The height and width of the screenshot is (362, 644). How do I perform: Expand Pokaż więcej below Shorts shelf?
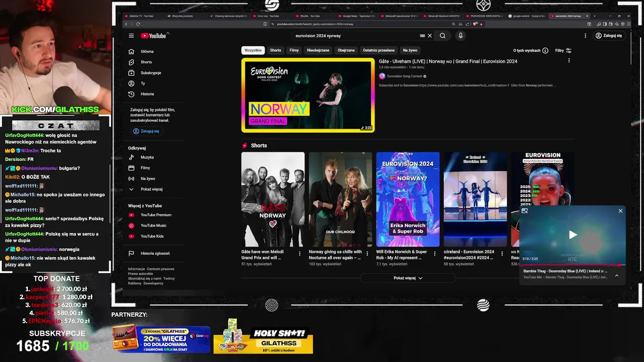(408, 278)
